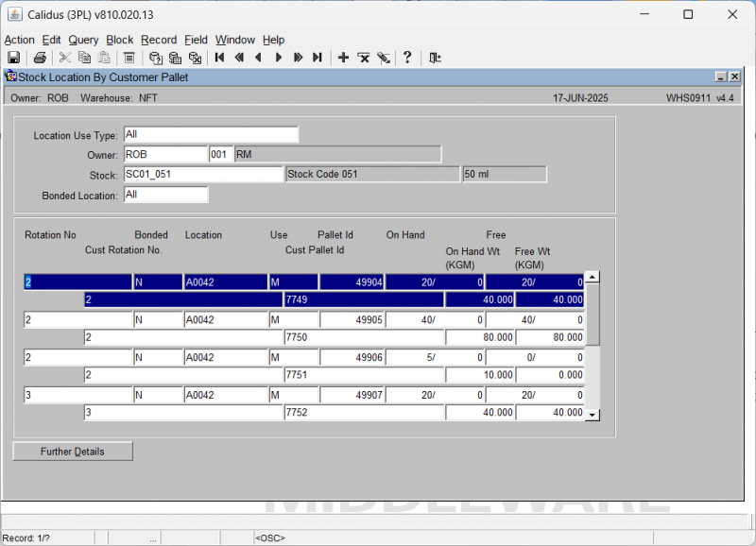Insert a new record with plus icon
The width and height of the screenshot is (756, 546).
click(x=343, y=58)
